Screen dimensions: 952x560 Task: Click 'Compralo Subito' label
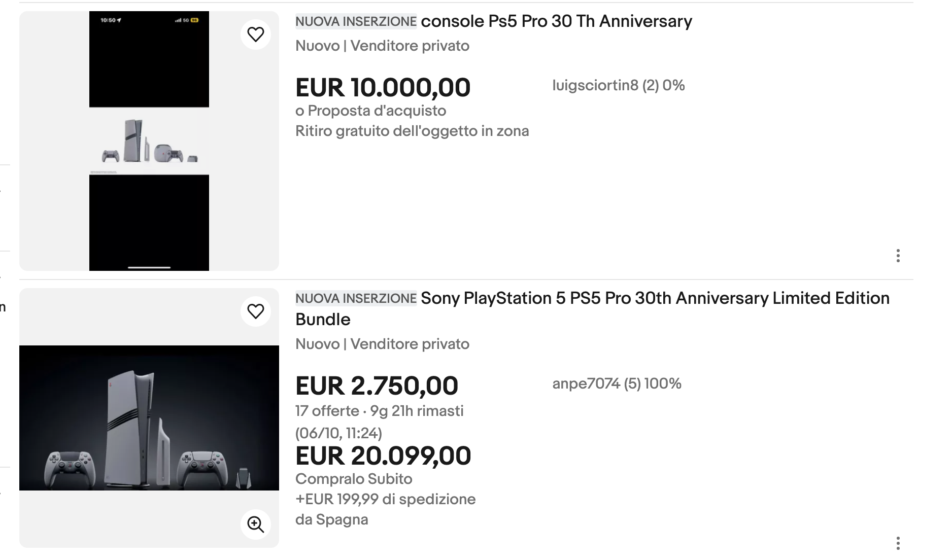click(353, 479)
